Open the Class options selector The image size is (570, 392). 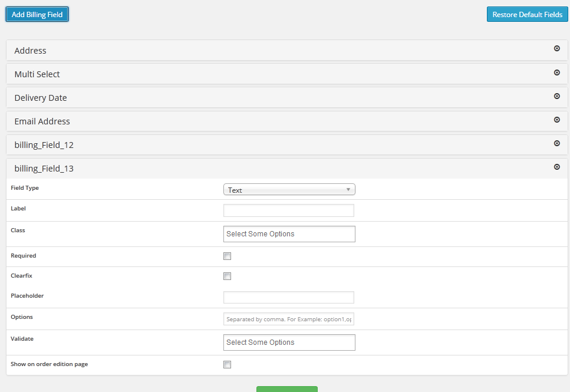pyautogui.click(x=289, y=234)
